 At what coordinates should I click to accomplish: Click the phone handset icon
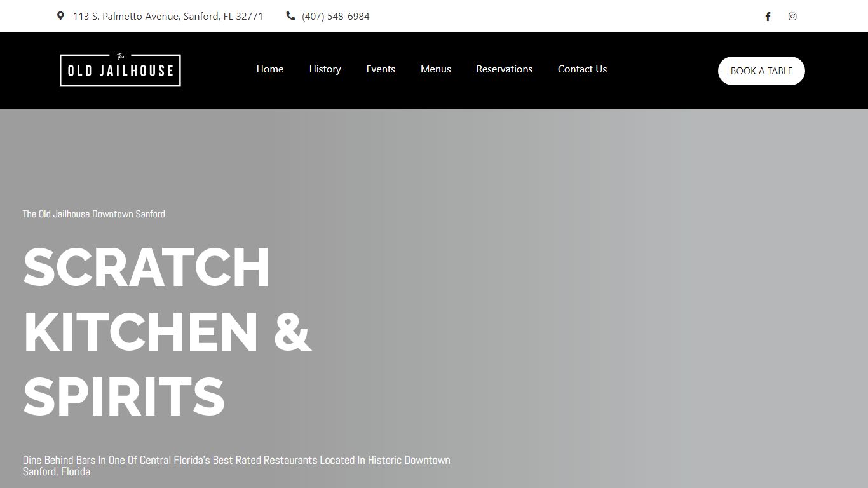290,16
